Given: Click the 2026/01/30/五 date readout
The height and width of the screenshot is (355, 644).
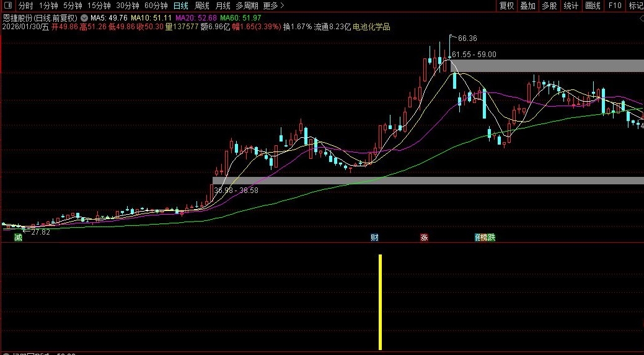Looking at the screenshot, I should coord(25,27).
